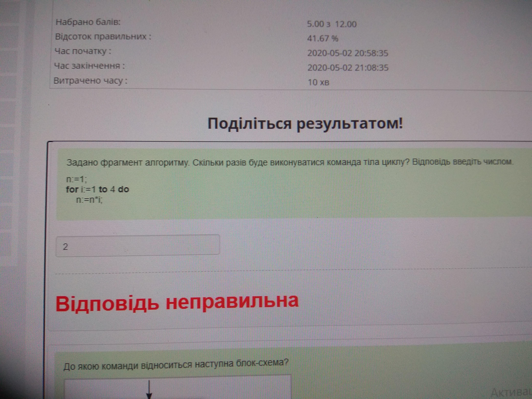Click the 'Час початку' label
The image size is (532, 399).
pyautogui.click(x=83, y=51)
